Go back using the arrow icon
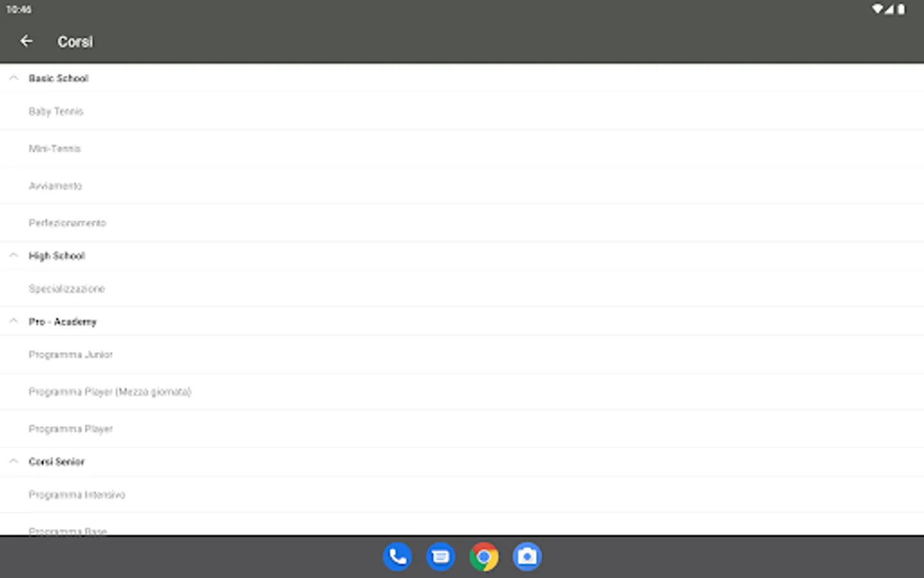 26,41
